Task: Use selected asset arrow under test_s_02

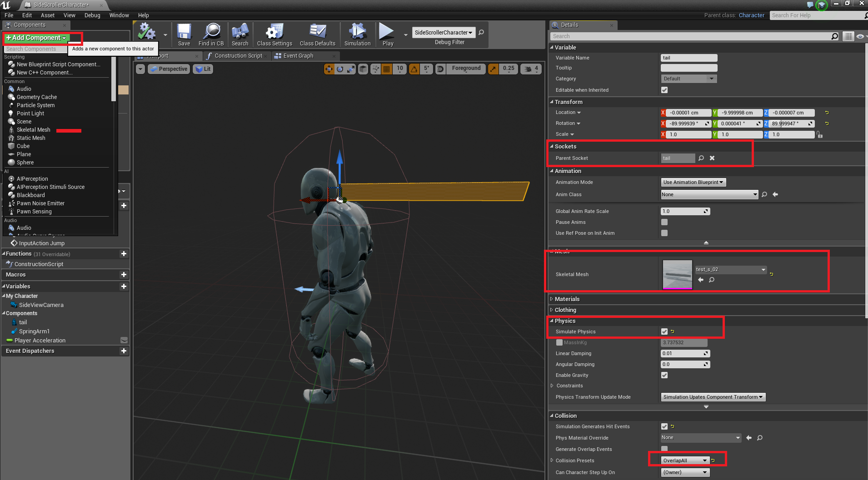Action: point(700,280)
